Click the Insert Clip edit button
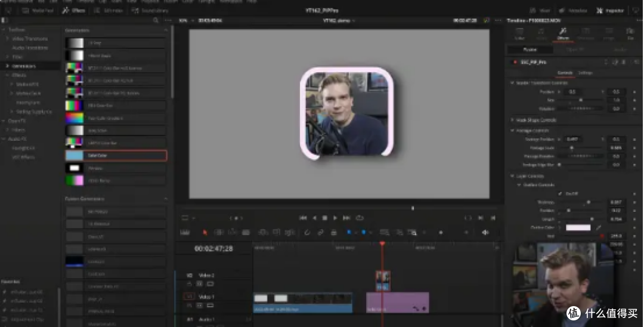 [x=263, y=233]
